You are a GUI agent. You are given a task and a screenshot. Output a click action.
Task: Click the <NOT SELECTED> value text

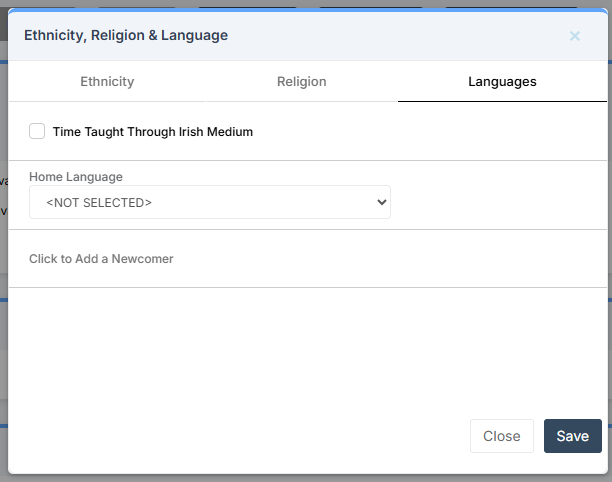click(x=99, y=203)
